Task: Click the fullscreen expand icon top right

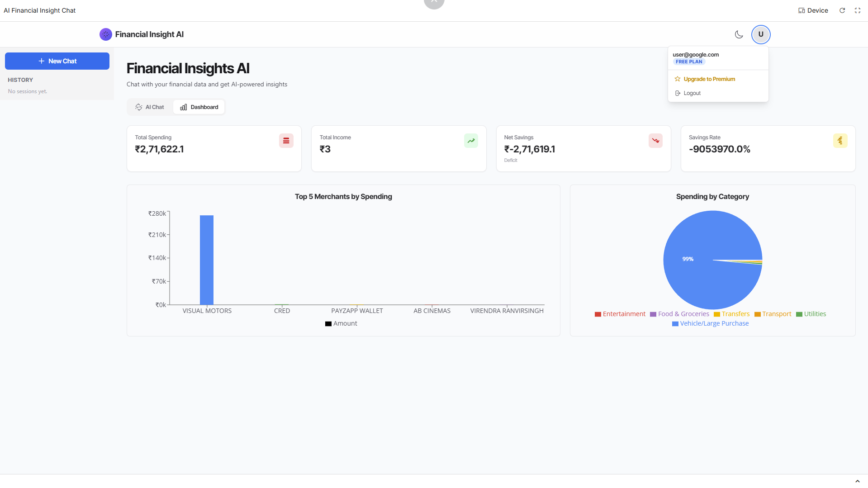Action: pos(857,10)
